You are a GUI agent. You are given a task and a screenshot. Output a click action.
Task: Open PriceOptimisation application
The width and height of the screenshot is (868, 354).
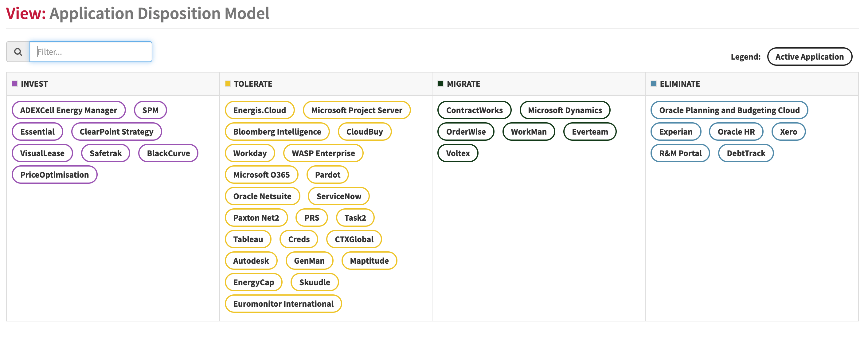55,175
